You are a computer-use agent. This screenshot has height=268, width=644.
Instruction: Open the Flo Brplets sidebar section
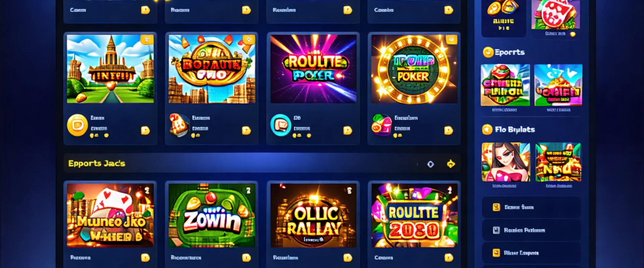[x=515, y=129]
